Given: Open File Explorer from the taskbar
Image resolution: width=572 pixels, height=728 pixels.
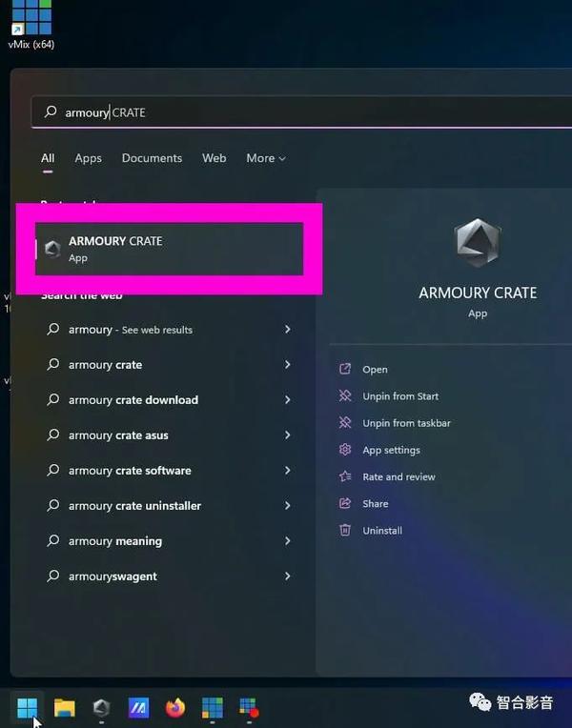Looking at the screenshot, I should tap(65, 708).
